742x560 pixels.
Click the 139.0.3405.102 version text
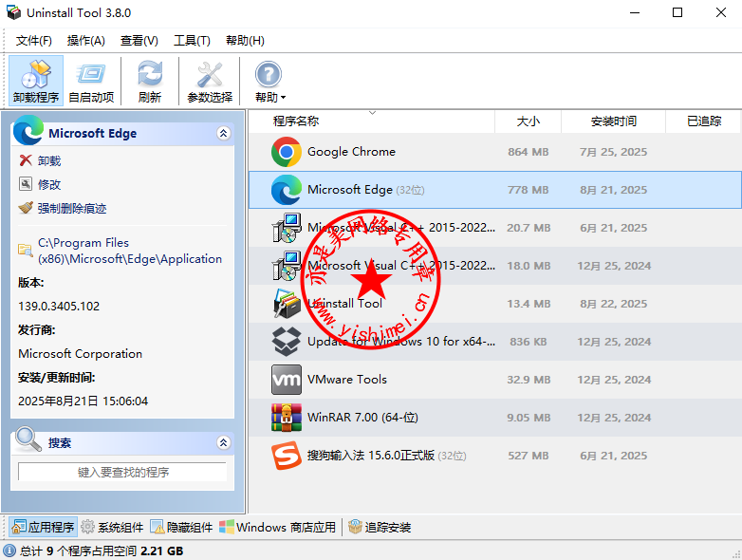click(59, 307)
